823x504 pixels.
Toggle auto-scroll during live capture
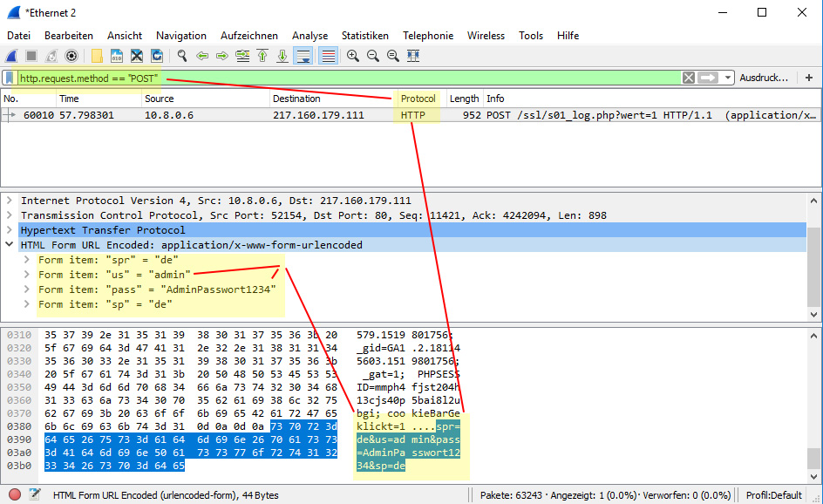(303, 56)
